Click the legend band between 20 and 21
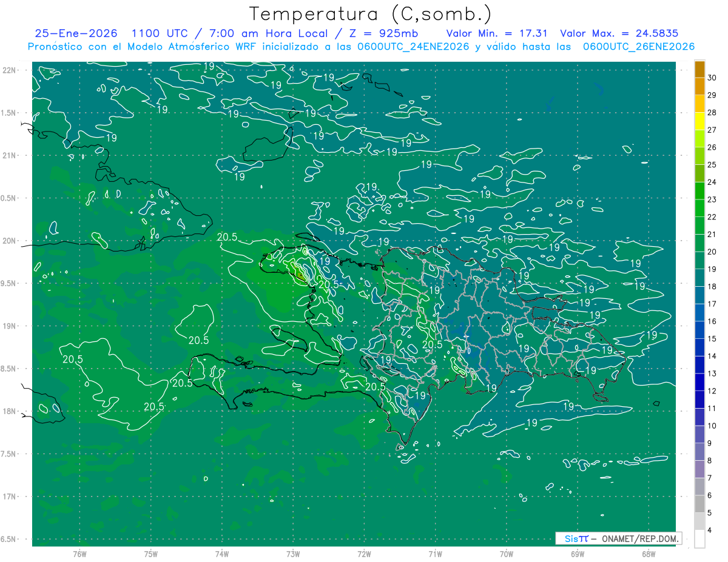Screen dimensions: 728x562 point(699,243)
